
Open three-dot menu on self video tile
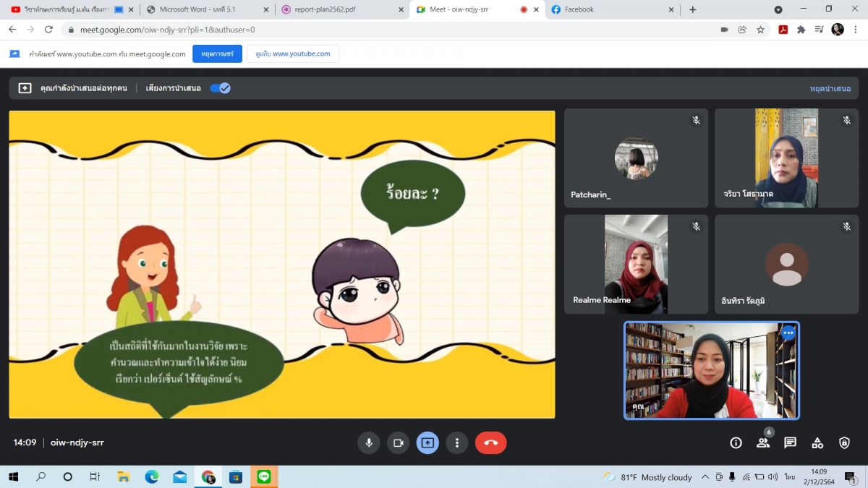point(788,333)
